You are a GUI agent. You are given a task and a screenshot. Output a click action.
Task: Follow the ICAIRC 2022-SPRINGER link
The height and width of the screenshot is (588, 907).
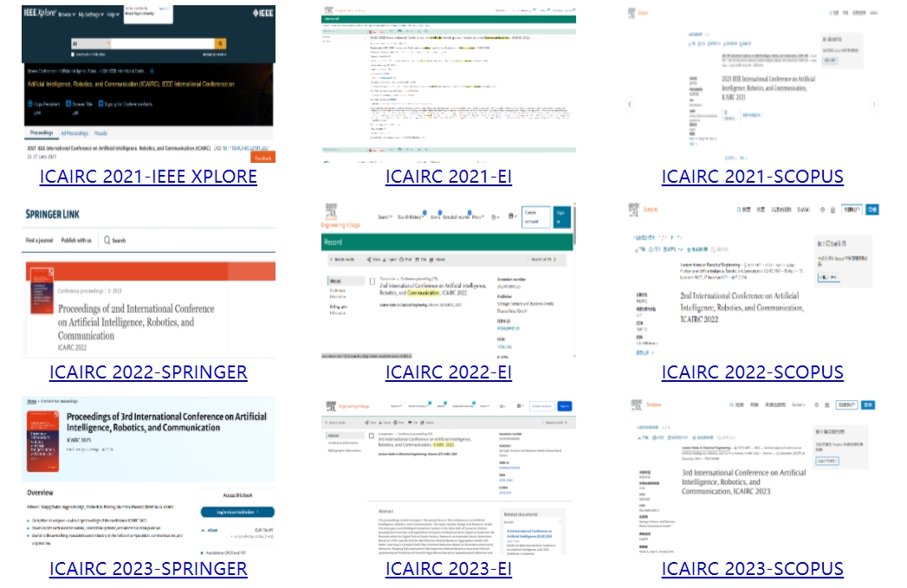tap(148, 372)
